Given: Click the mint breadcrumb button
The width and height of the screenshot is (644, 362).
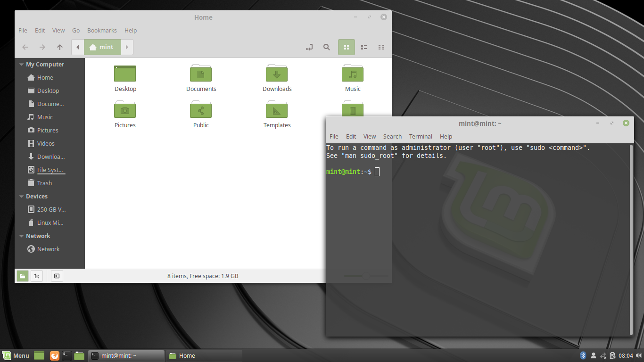Looking at the screenshot, I should click(102, 47).
